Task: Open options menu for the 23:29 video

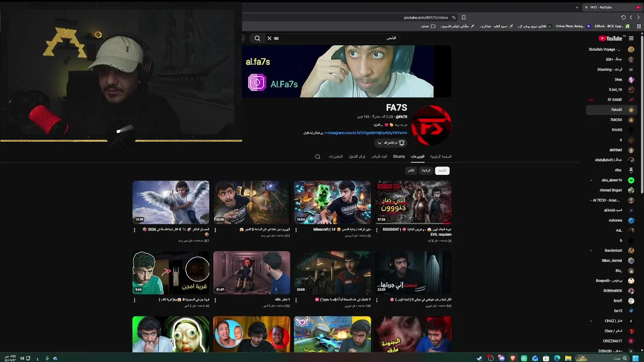Action: pyautogui.click(x=376, y=300)
